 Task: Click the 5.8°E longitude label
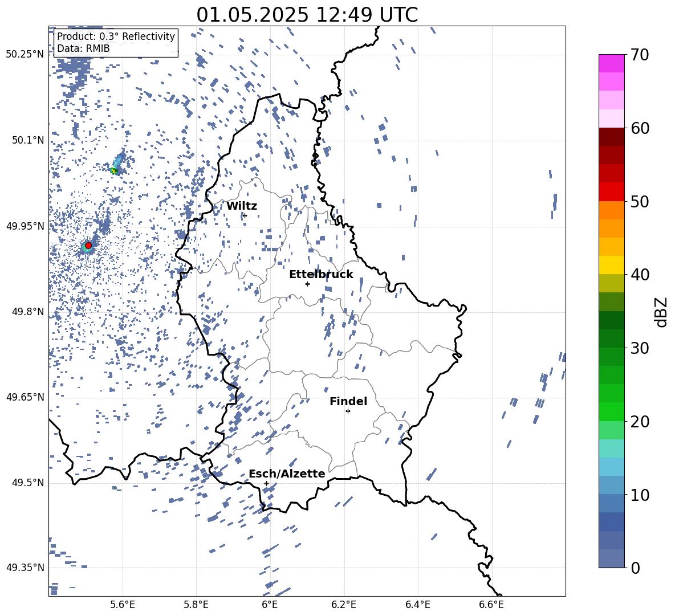196,605
